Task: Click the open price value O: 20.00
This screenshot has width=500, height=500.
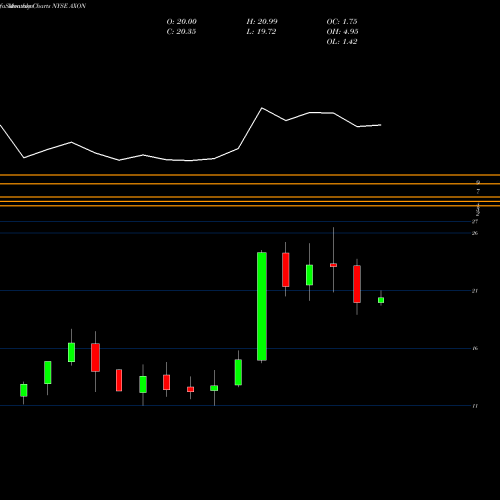Action: pos(182,22)
